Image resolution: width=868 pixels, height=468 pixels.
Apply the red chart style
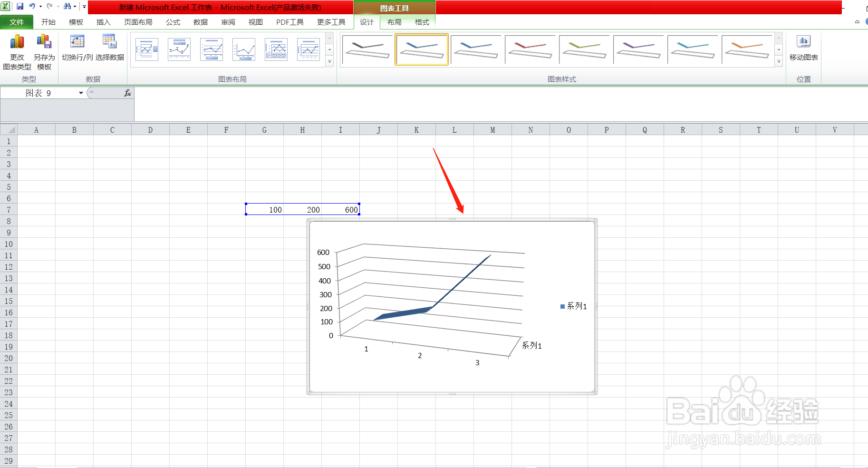coord(530,49)
